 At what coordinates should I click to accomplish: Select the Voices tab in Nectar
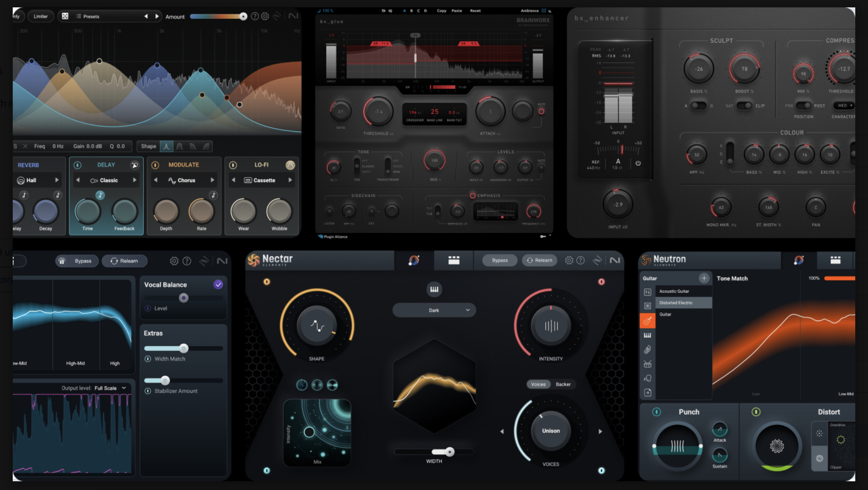538,384
